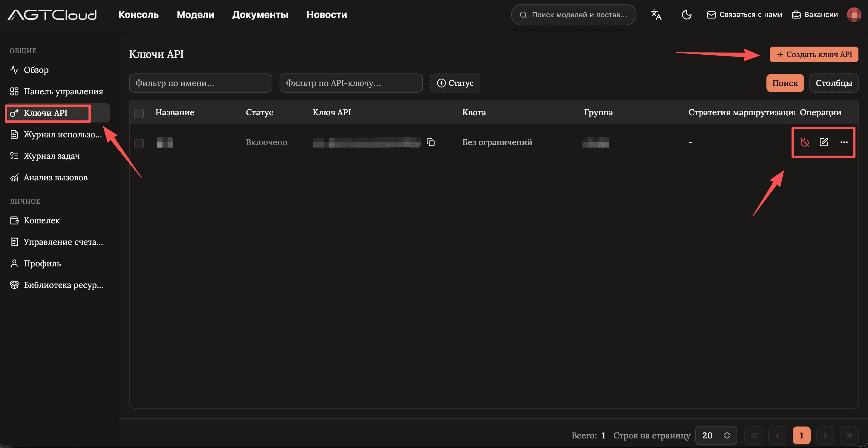The width and height of the screenshot is (868, 448).
Task: Toggle dark mode moon icon
Action: pyautogui.click(x=686, y=15)
